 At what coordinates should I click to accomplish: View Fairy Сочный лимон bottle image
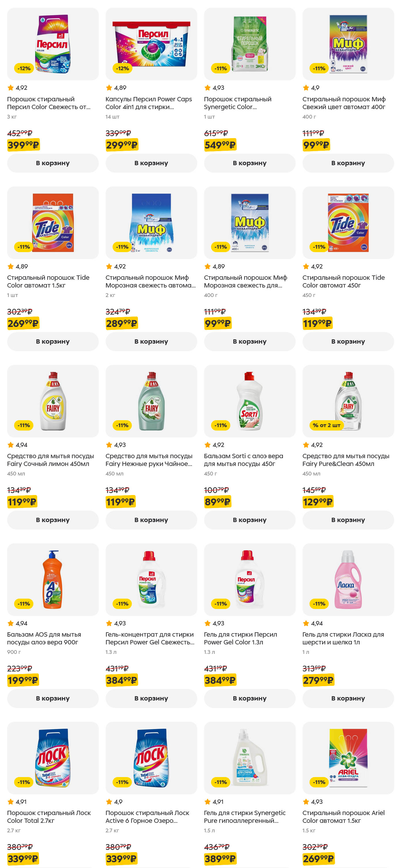53,401
